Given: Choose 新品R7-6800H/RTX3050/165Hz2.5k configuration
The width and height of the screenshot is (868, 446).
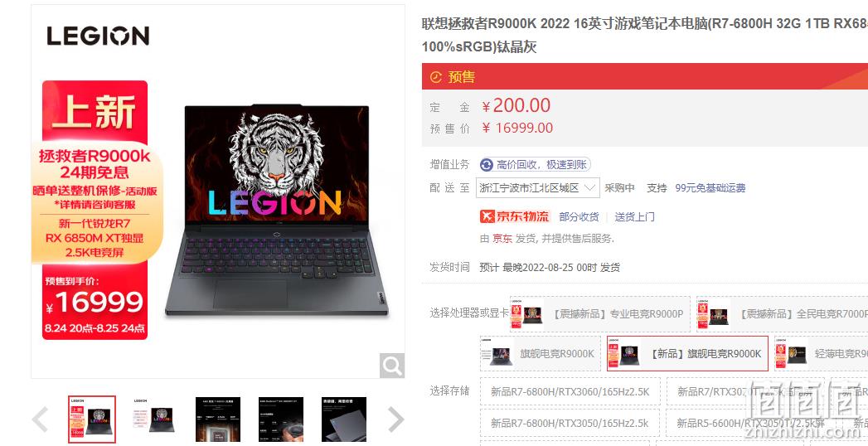Looking at the screenshot, I should point(570,424).
